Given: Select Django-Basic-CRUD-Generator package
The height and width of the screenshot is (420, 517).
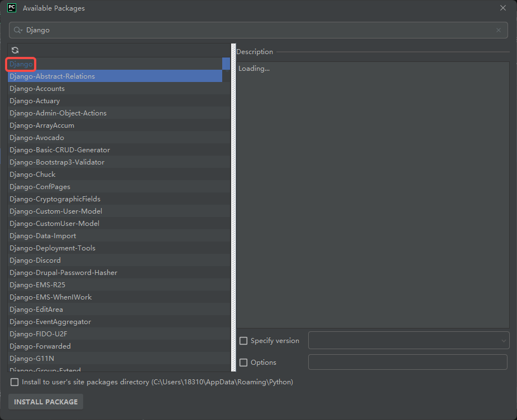Looking at the screenshot, I should 119,150.
